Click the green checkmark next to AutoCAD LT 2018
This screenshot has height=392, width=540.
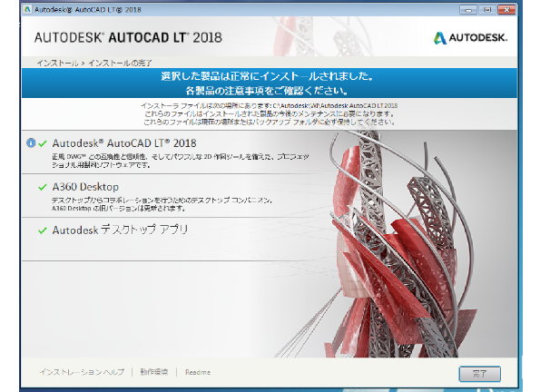coord(43,143)
